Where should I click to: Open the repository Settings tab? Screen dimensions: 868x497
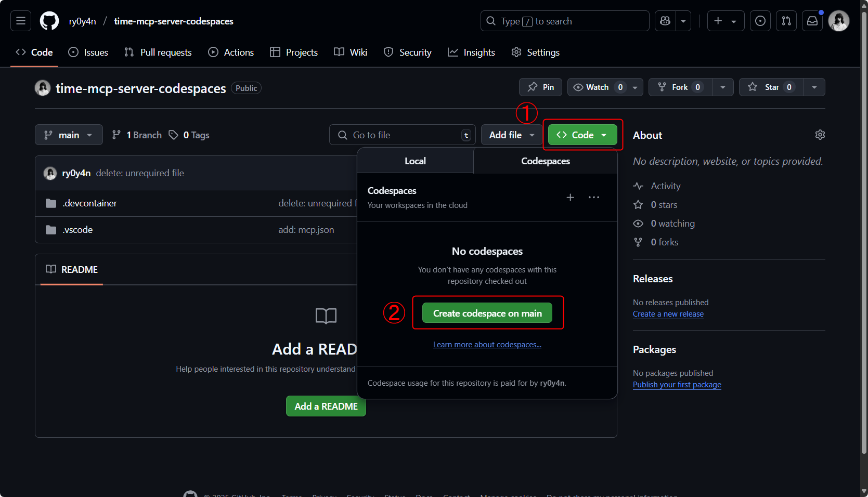click(x=535, y=53)
